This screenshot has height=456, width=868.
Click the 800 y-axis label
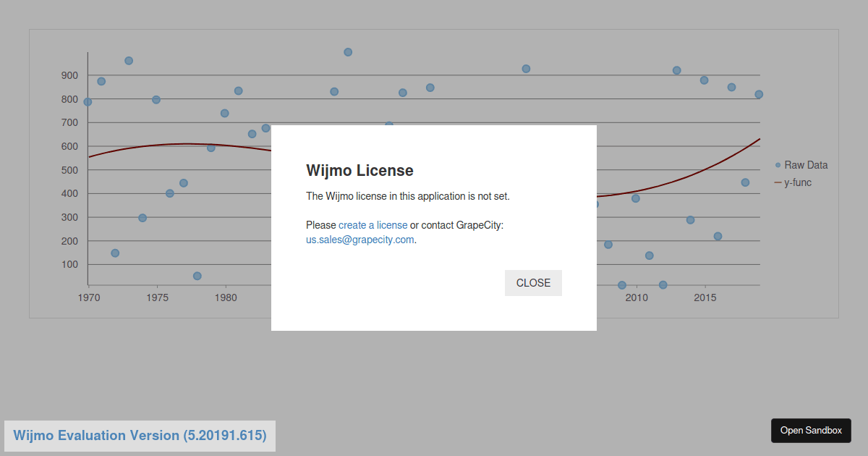69,99
